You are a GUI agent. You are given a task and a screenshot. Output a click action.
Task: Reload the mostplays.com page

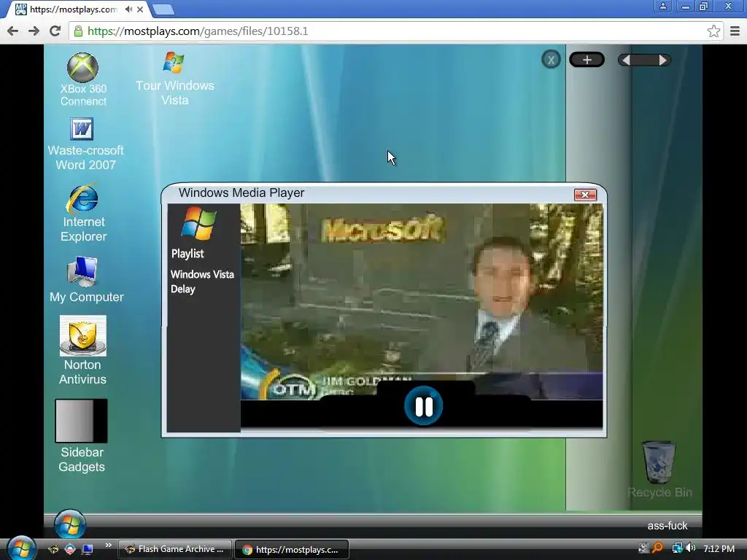(55, 31)
